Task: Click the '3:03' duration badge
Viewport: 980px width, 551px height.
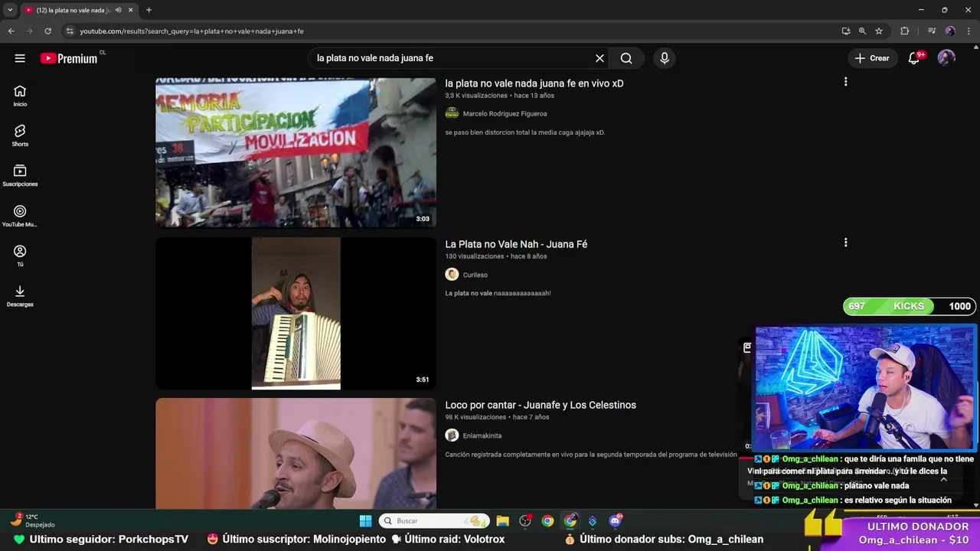Action: coord(423,219)
